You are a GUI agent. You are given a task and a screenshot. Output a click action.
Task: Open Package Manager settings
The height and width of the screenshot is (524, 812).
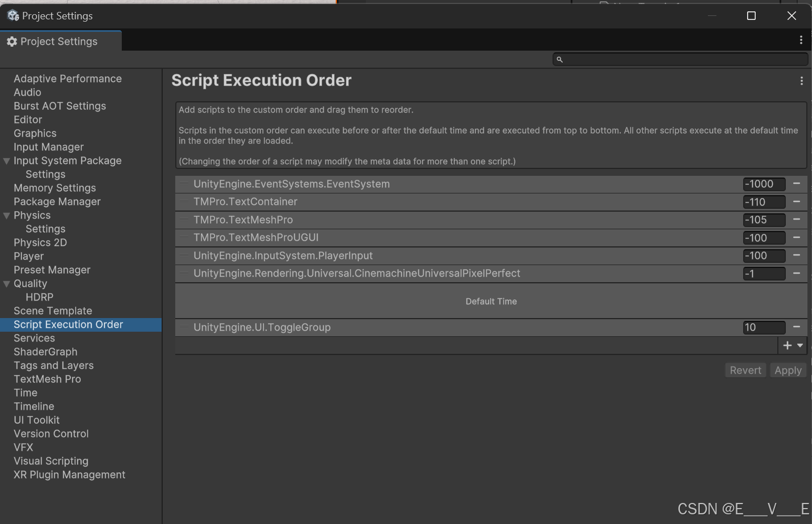(x=57, y=201)
